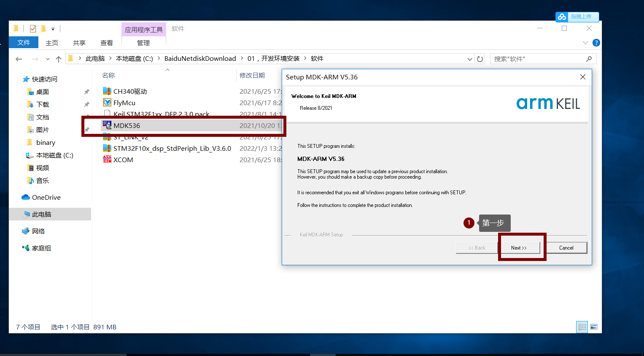
Task: Switch to the 共享 ribbon tab
Action: tap(79, 43)
